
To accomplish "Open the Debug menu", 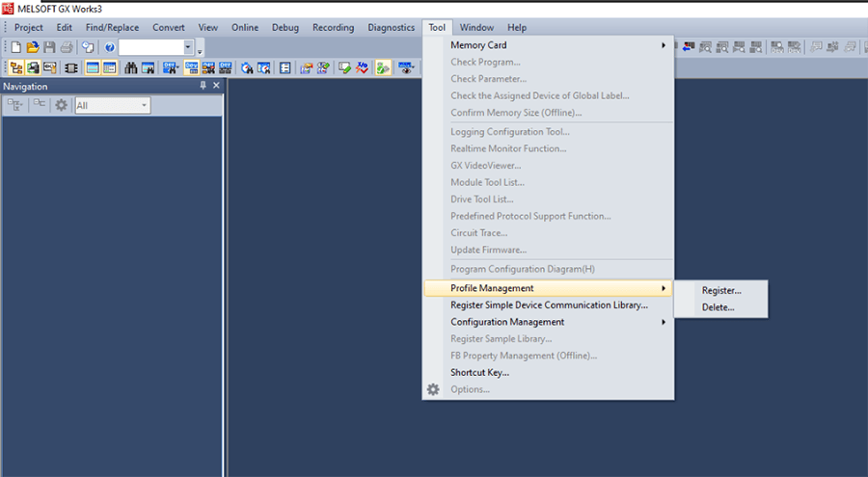I will coord(285,27).
